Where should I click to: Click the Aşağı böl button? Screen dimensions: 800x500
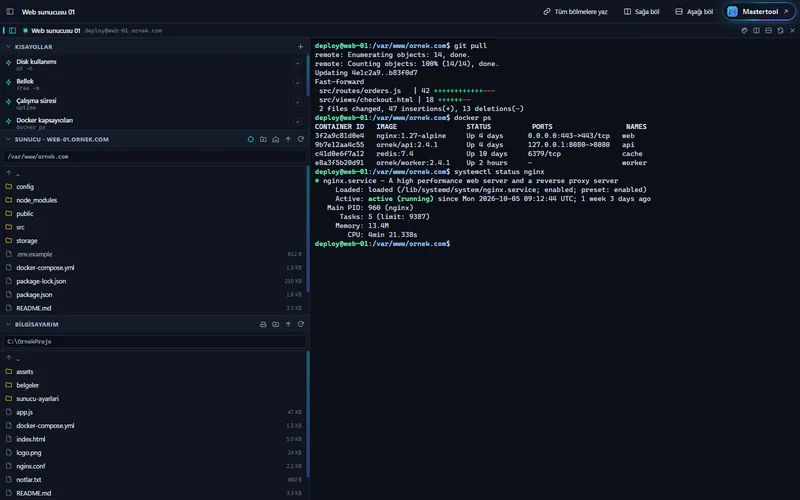694,11
